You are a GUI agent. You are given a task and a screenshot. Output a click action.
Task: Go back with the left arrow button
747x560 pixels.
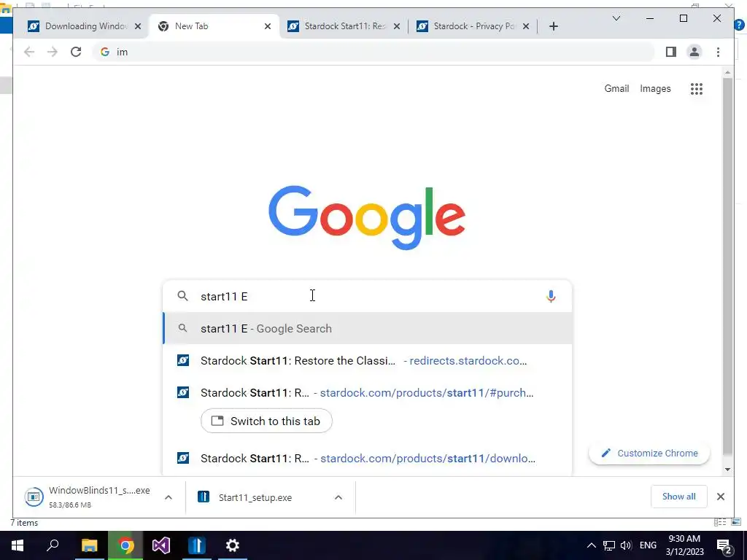click(29, 52)
